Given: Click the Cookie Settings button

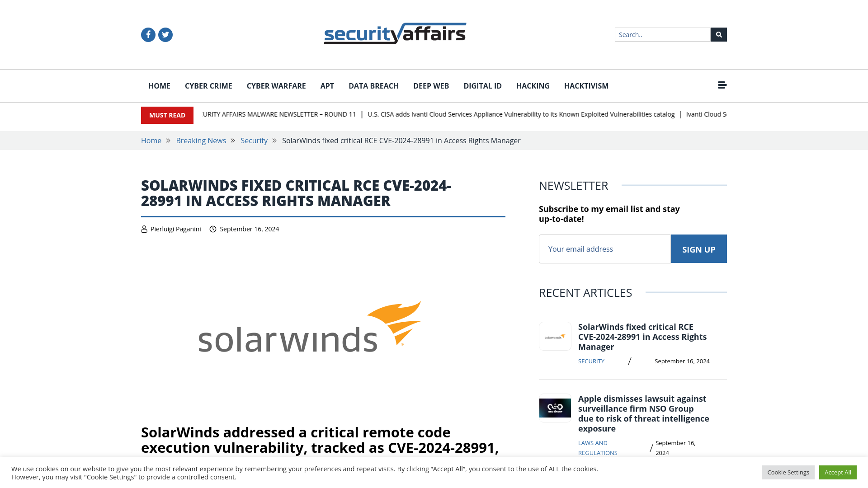Looking at the screenshot, I should coord(788,472).
